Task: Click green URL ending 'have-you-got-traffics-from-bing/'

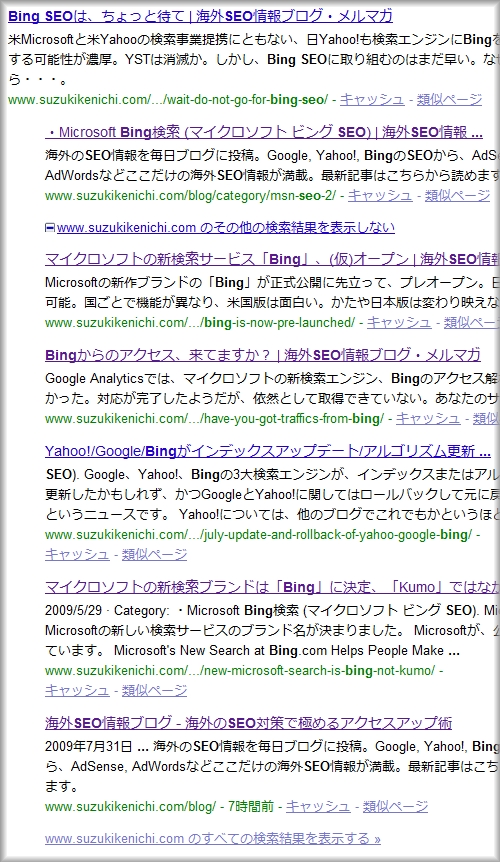Action: click(215, 419)
